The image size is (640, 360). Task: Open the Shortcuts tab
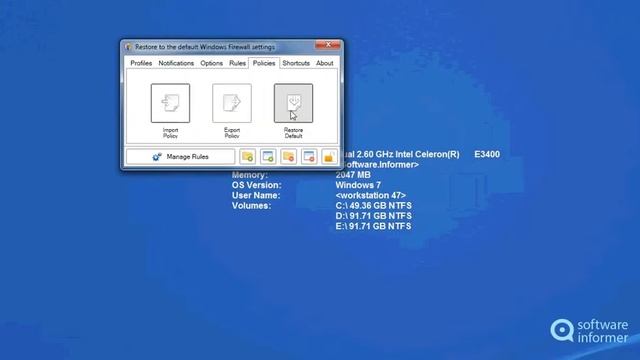tap(296, 63)
